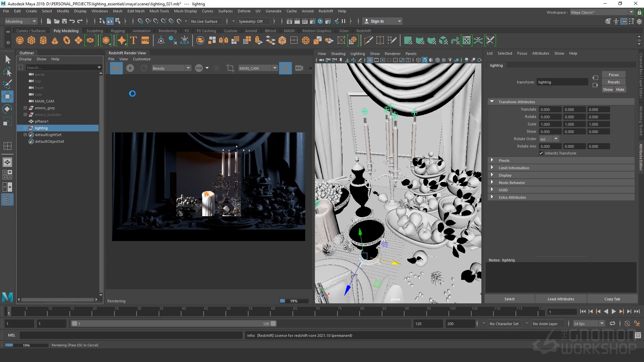The height and width of the screenshot is (362, 644).
Task: Set Translate X field to a value
Action: click(x=549, y=109)
